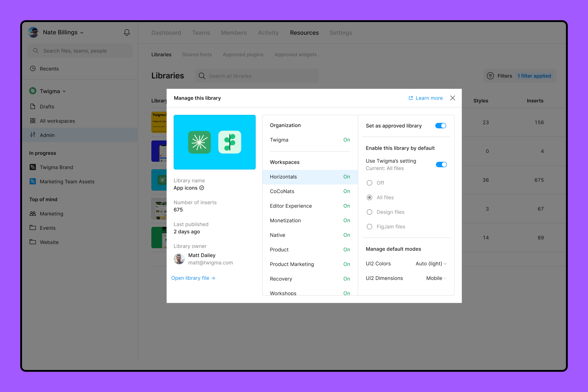Select the Recents clock icon
This screenshot has width=588, height=392.
(x=33, y=69)
